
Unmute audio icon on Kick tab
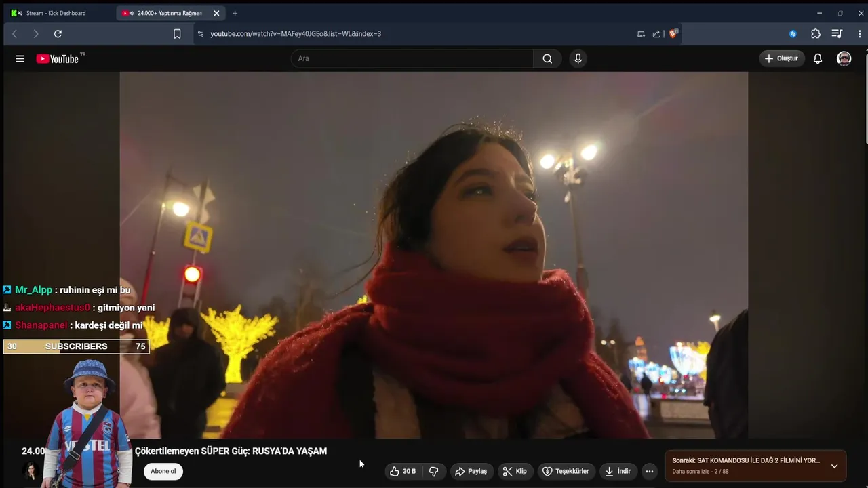[x=20, y=13]
